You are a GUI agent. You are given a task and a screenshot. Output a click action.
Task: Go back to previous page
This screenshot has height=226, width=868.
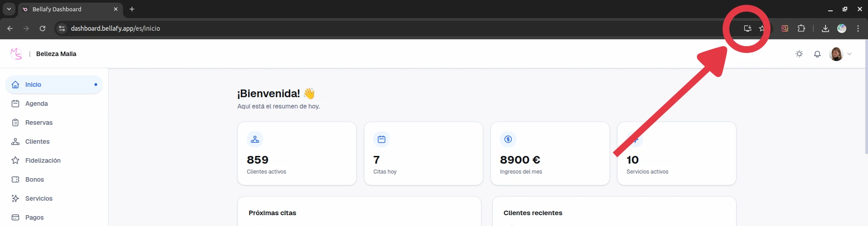pos(10,28)
